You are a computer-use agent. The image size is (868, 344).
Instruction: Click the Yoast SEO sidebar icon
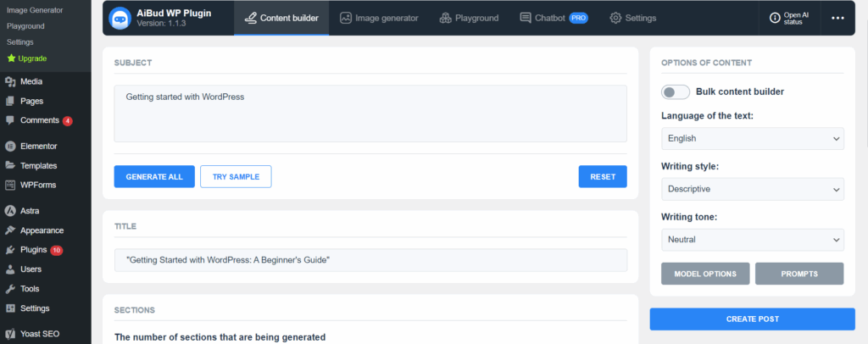pos(10,334)
